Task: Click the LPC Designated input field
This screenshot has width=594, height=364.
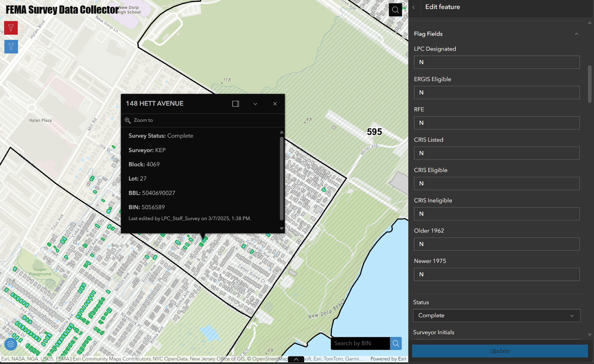Action: tap(497, 62)
